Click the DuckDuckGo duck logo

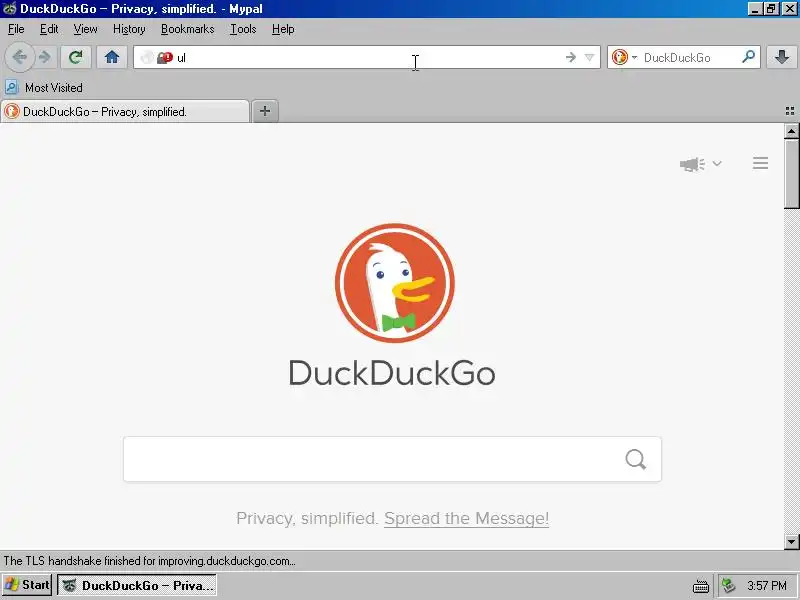click(x=394, y=283)
